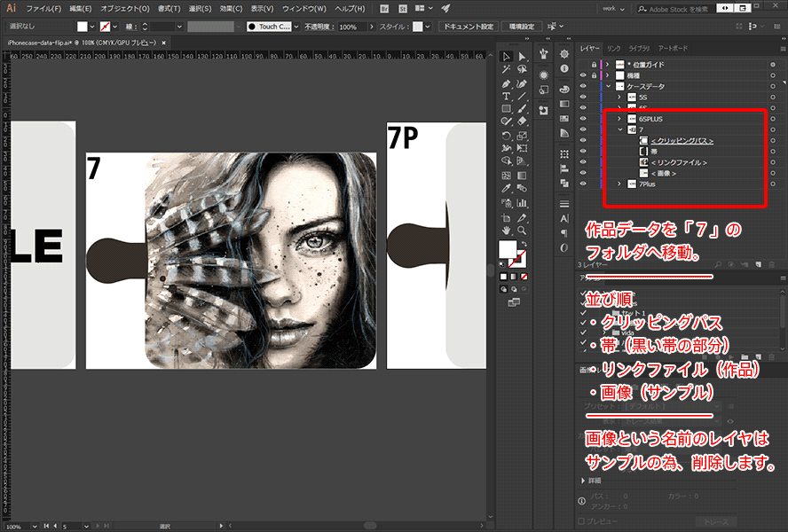This screenshot has width=788, height=532.
Task: Select the Rotate tool
Action: pyautogui.click(x=506, y=136)
